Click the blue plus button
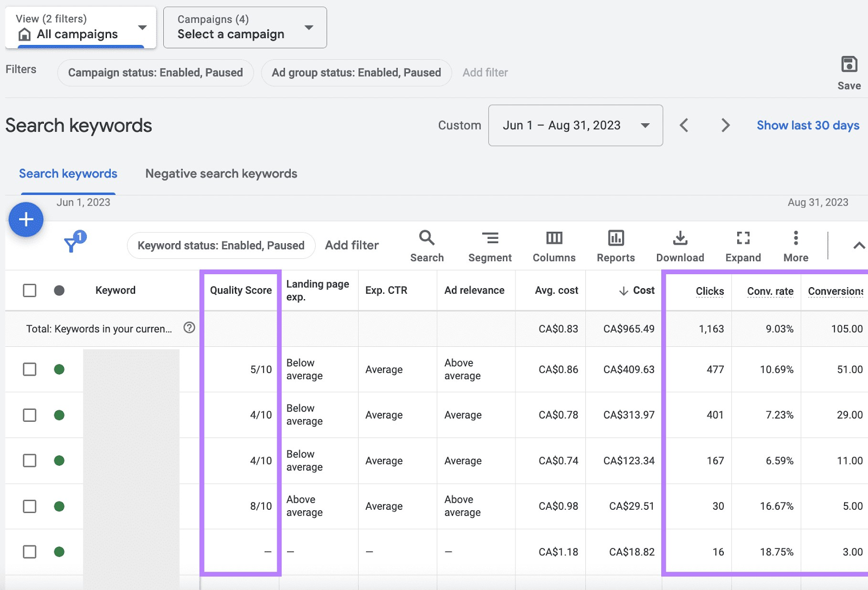This screenshot has height=590, width=868. pyautogui.click(x=25, y=219)
